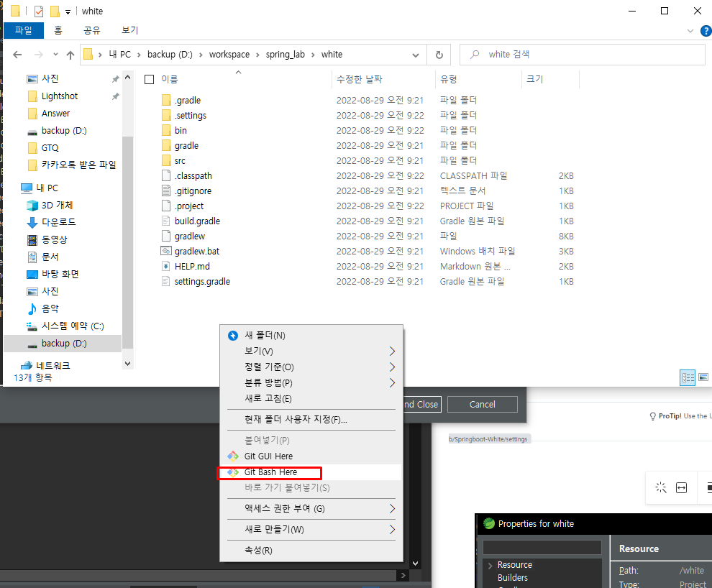Viewport: 712px width, 588px height.
Task: Open Answer folder in sidebar
Action: (55, 114)
